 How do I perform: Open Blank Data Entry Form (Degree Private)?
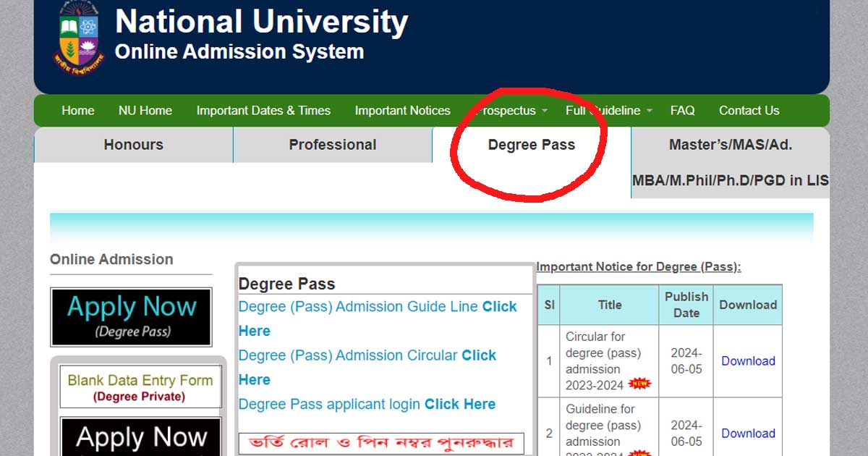tap(140, 387)
